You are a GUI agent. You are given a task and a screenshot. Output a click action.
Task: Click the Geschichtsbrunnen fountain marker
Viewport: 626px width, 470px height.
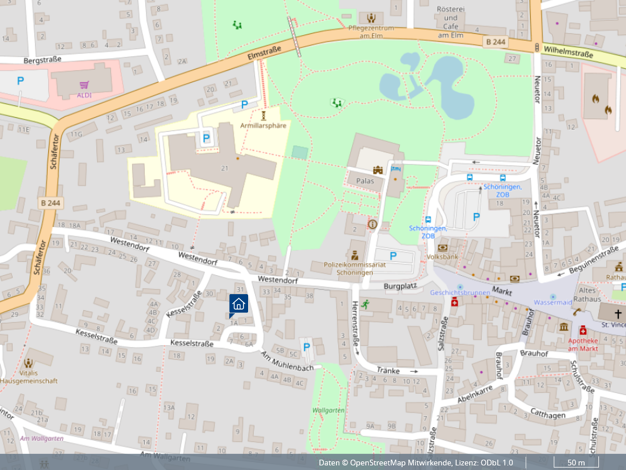(x=455, y=301)
